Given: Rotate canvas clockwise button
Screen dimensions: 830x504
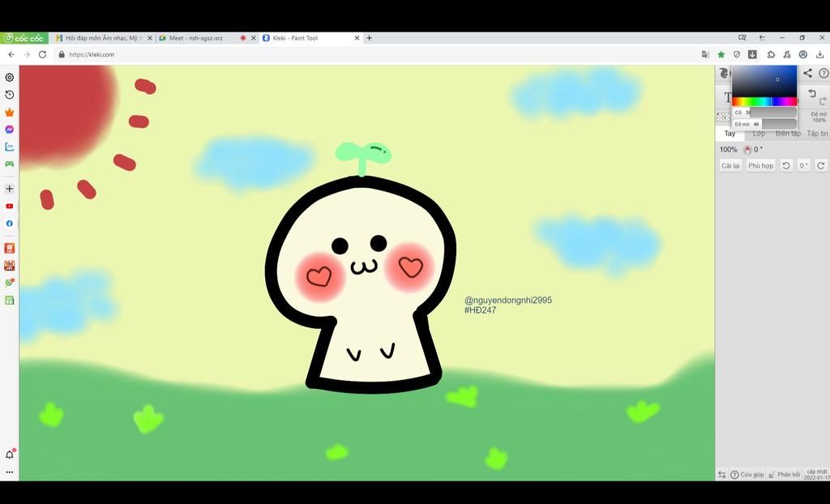Looking at the screenshot, I should (820, 166).
